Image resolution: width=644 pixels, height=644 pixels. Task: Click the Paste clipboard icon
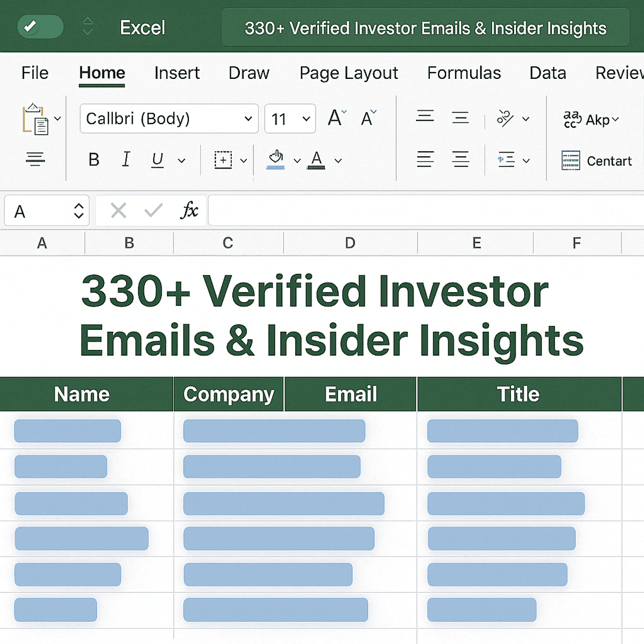click(x=35, y=119)
